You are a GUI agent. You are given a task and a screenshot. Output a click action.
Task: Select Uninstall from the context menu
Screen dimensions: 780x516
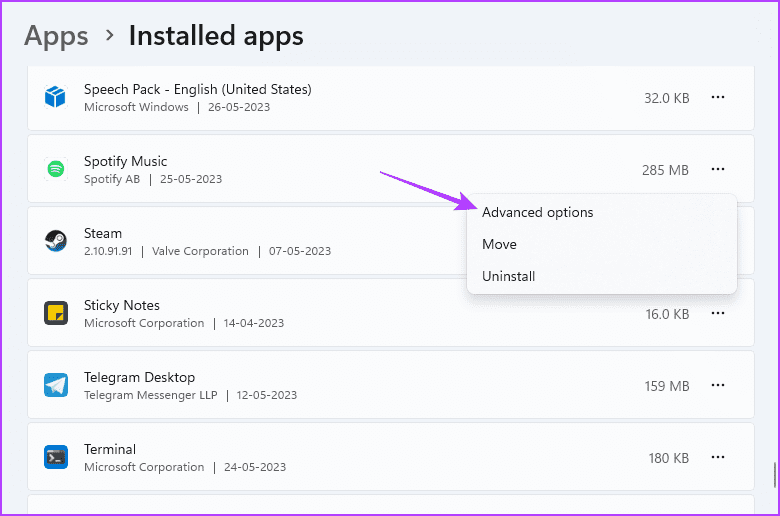508,276
